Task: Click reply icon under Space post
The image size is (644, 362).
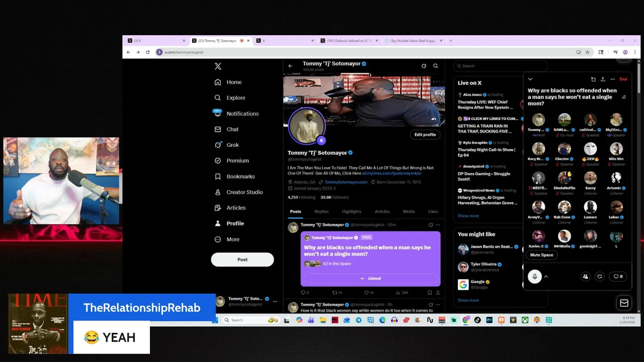Action: click(303, 292)
